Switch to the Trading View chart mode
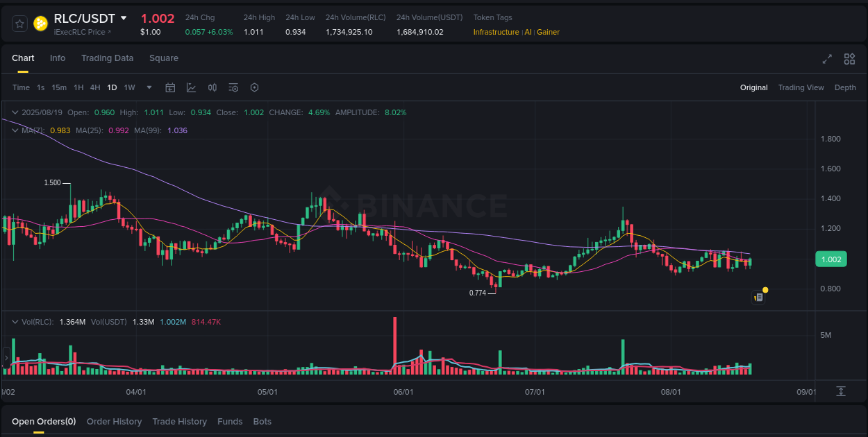Screen dimensions: 868x437 801,87
